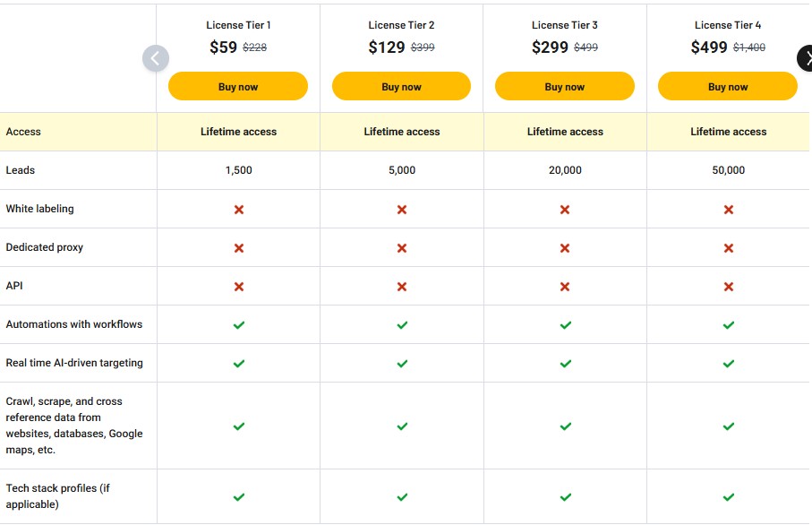Click the Tech stack profiles checkmark for Tier 1
This screenshot has height=525, width=812.
(x=239, y=497)
